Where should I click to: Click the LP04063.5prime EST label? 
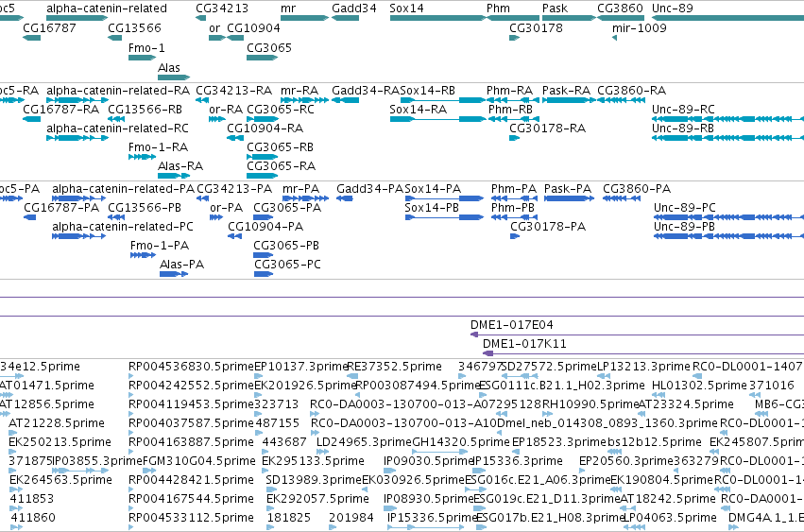(x=670, y=518)
